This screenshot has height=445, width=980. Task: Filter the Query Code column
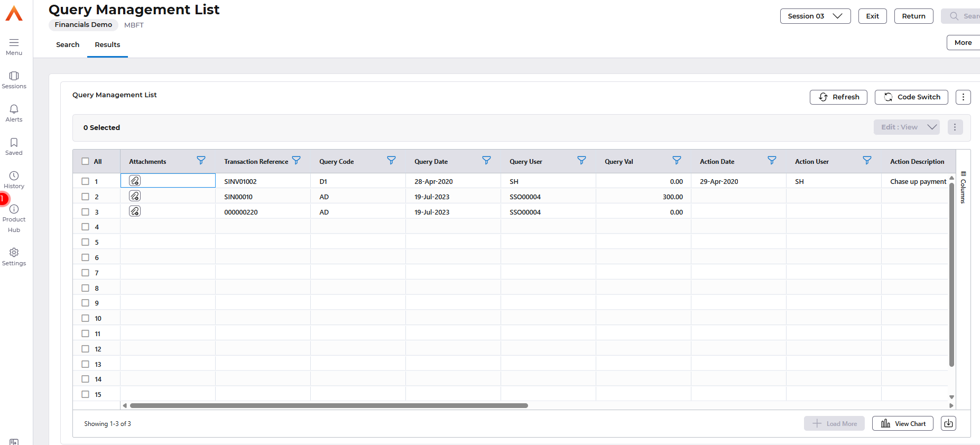[x=391, y=160]
